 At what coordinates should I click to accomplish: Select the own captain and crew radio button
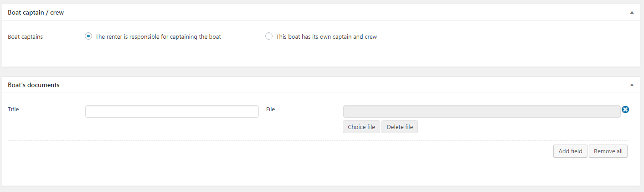[269, 36]
